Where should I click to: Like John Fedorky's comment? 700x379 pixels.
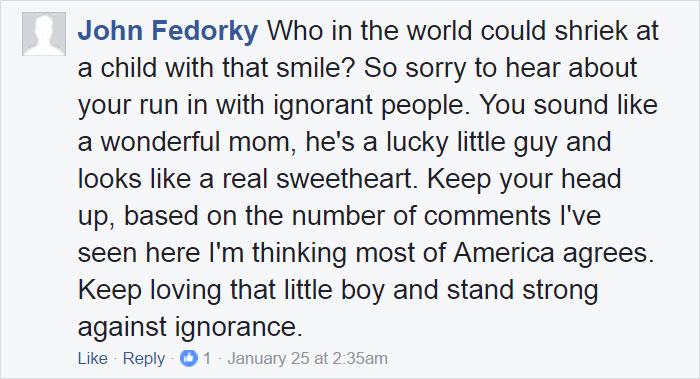[92, 358]
